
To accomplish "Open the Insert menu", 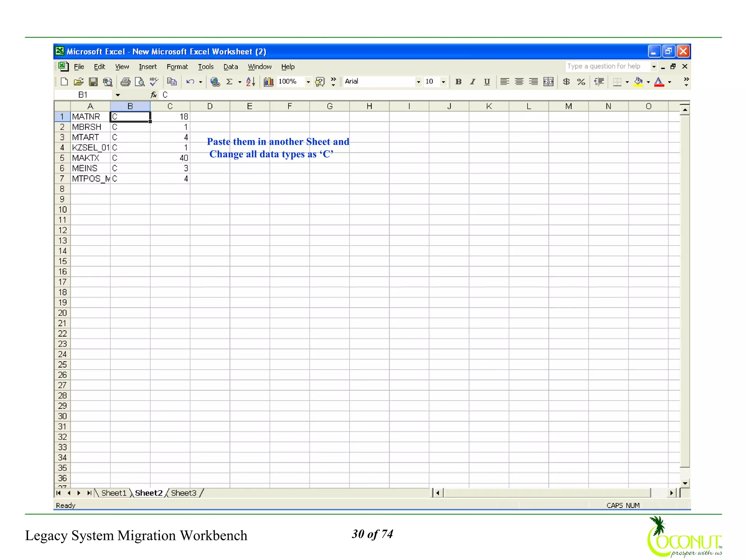I will [148, 67].
